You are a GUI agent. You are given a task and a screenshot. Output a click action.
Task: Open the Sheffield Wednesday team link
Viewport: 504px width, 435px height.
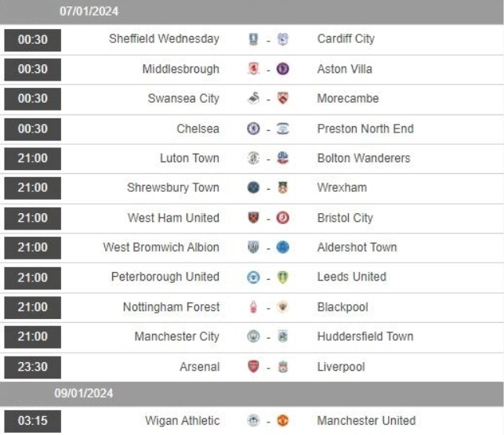(164, 38)
